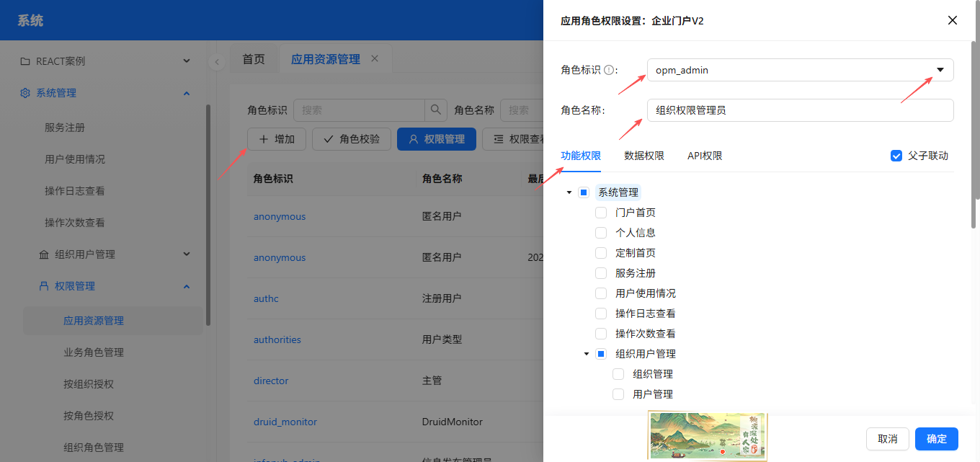This screenshot has height=462, width=980.
Task: Click the 角色名称 input field in drawer
Action: pyautogui.click(x=800, y=110)
